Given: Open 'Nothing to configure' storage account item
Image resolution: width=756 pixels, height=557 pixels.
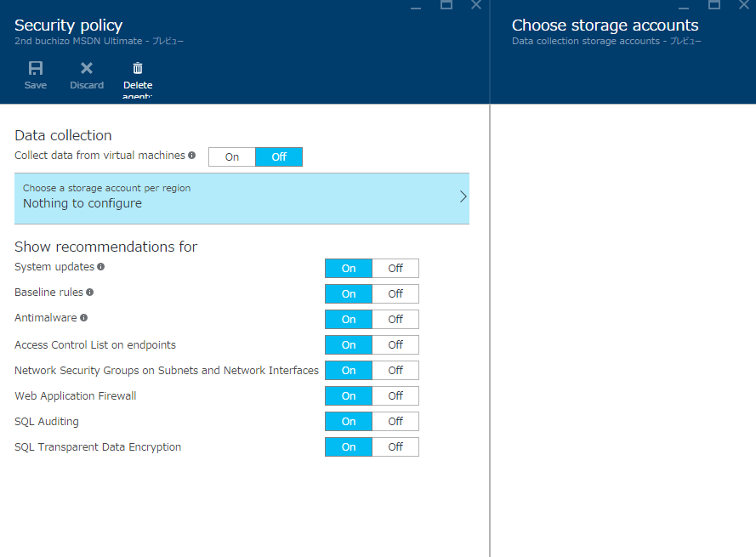Looking at the screenshot, I should click(x=242, y=199).
